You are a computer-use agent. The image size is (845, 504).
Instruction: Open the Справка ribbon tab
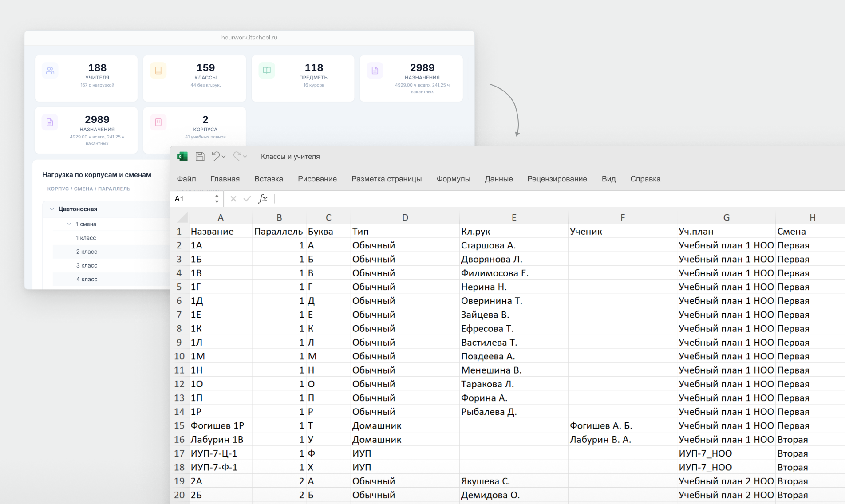pos(645,179)
